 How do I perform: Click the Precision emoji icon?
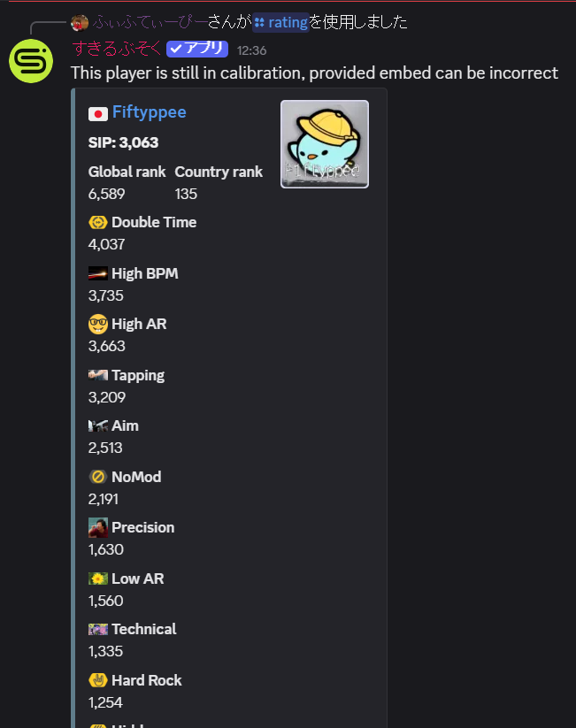coord(98,527)
